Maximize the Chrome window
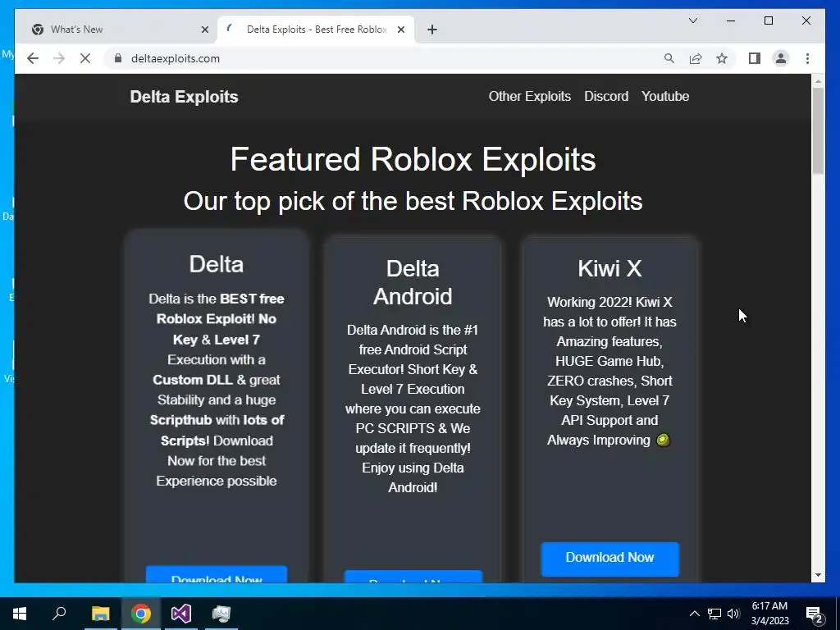This screenshot has height=630, width=840. (x=768, y=21)
